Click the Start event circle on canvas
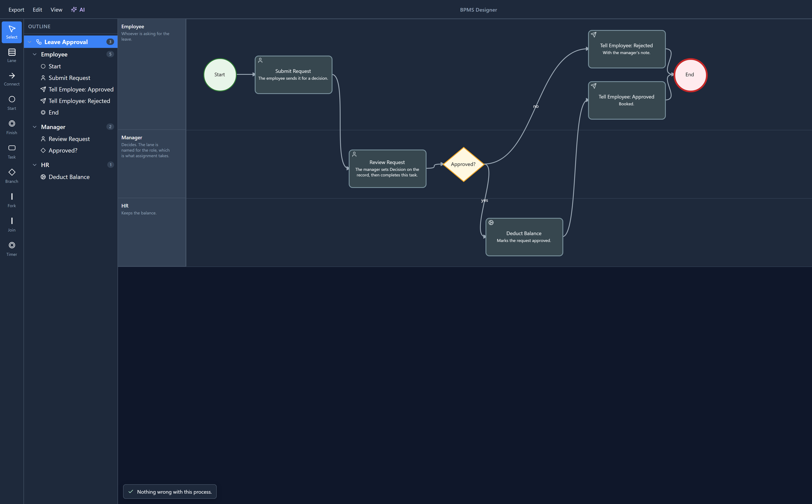The height and width of the screenshot is (504, 812). 220,75
